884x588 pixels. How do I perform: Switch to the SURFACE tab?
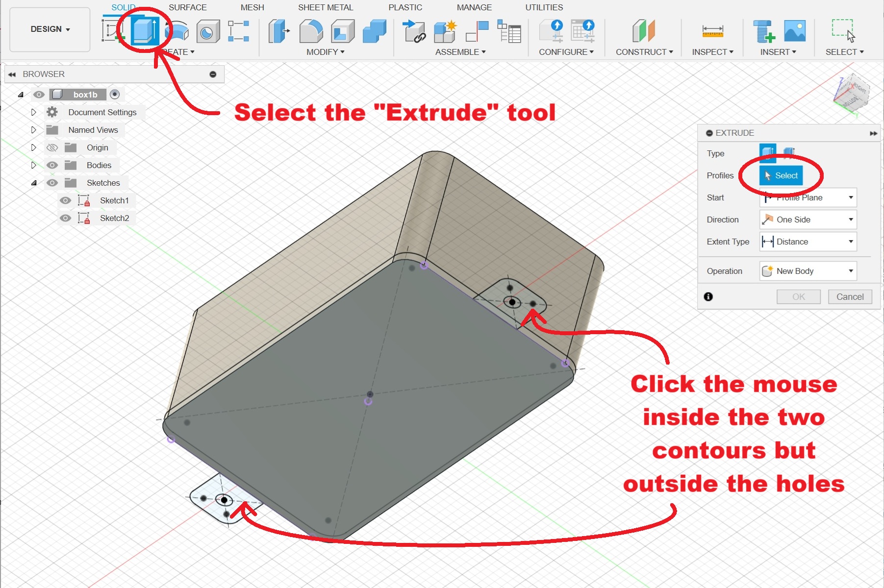click(x=187, y=7)
